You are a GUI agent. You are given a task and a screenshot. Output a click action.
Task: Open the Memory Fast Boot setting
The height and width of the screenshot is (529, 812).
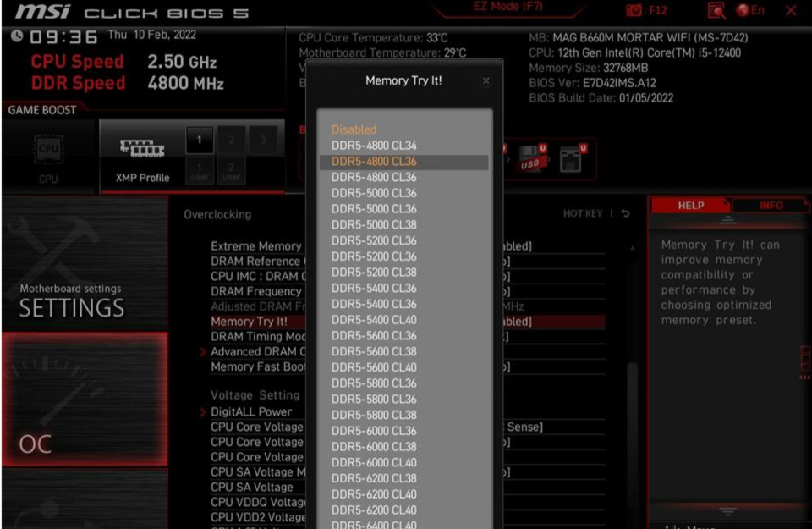click(x=407, y=366)
